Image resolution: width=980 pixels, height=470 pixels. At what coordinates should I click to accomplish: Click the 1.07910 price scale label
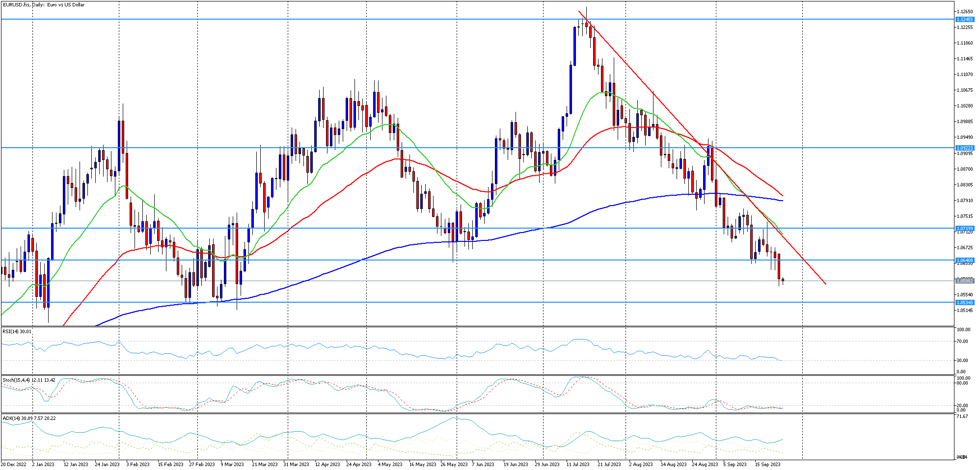pos(965,201)
